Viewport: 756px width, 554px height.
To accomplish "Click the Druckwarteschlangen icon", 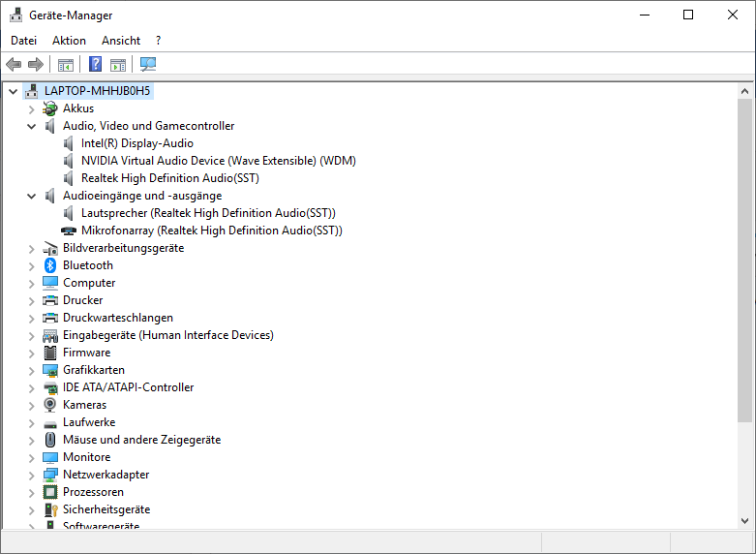I will [50, 318].
